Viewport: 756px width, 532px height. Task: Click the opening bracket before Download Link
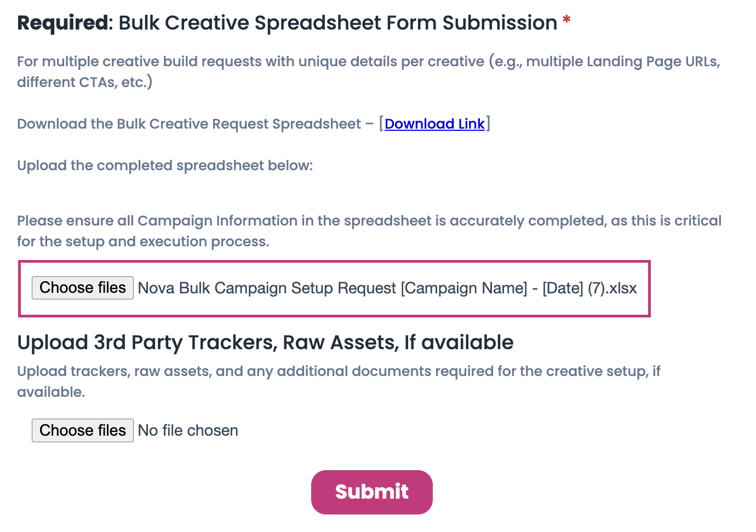(381, 124)
